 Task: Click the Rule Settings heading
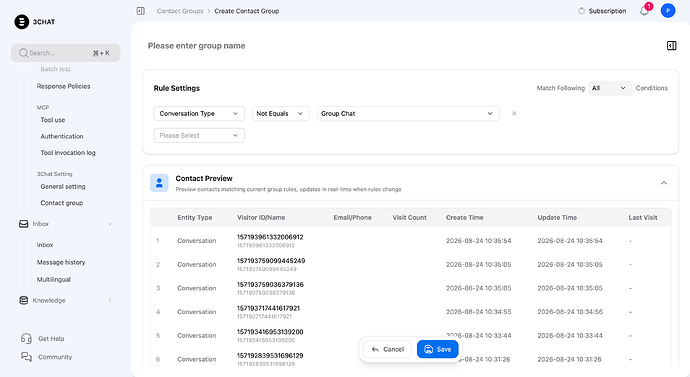click(x=176, y=88)
